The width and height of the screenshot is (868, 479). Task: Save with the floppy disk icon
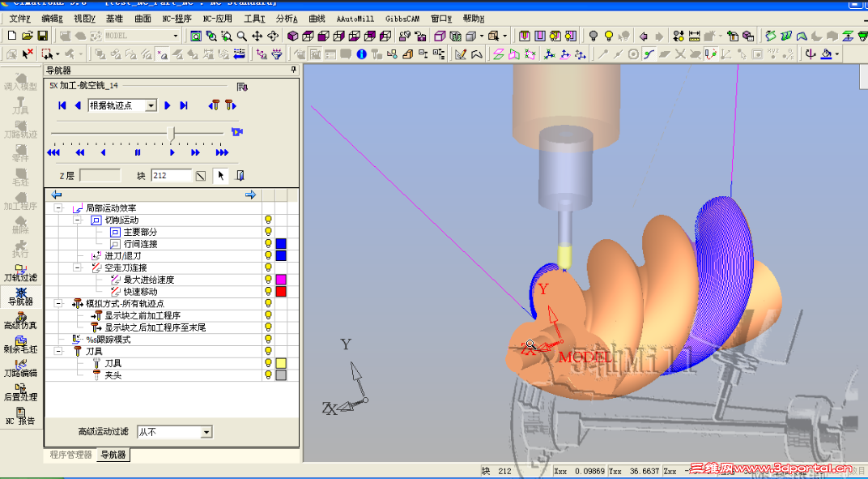coord(42,36)
